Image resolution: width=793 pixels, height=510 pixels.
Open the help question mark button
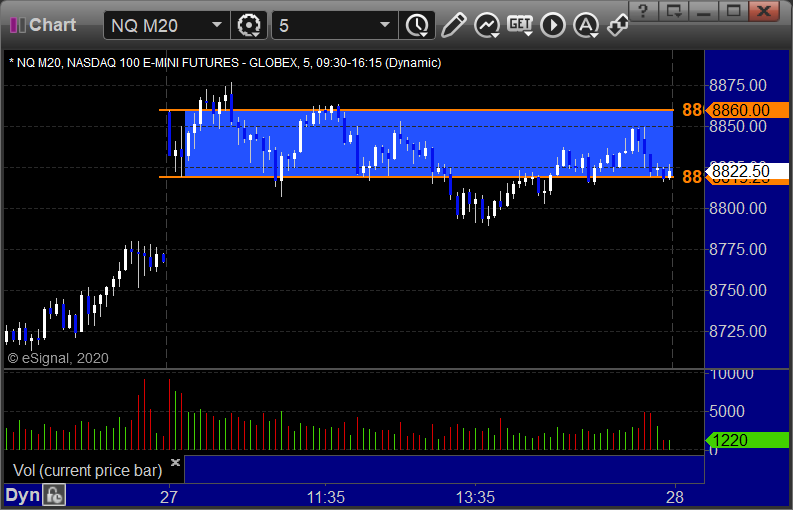[643, 10]
